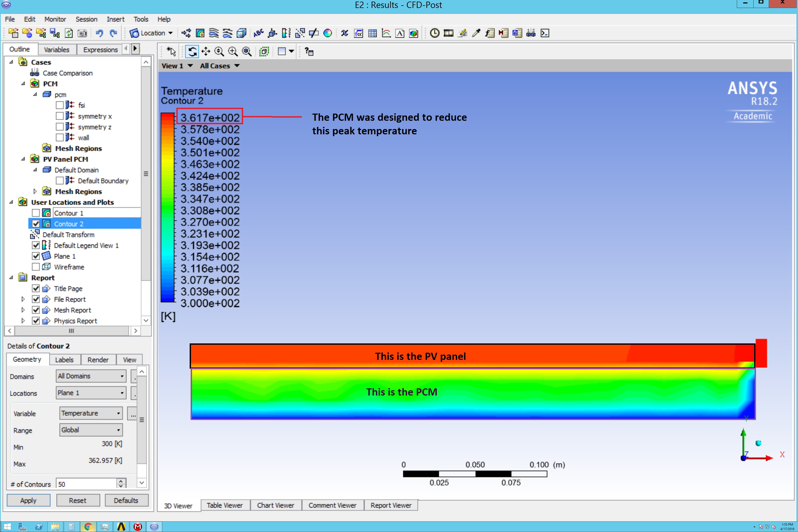Insert an Expression (square-root alpha icon)
This screenshot has width=798, height=532.
[359, 33]
